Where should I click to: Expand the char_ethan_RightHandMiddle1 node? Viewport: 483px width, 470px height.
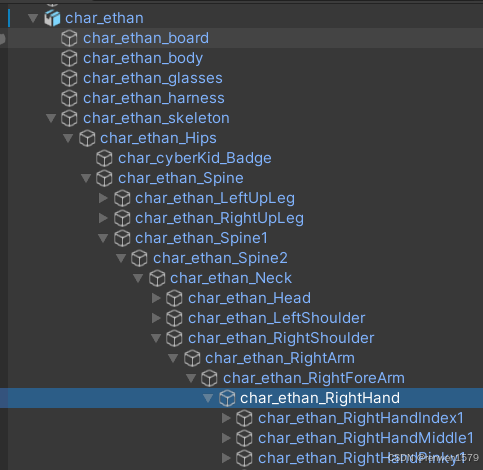tap(226, 438)
